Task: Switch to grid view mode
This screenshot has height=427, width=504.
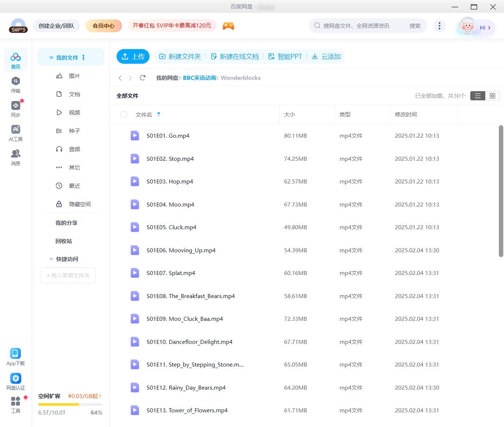Action: tap(492, 96)
